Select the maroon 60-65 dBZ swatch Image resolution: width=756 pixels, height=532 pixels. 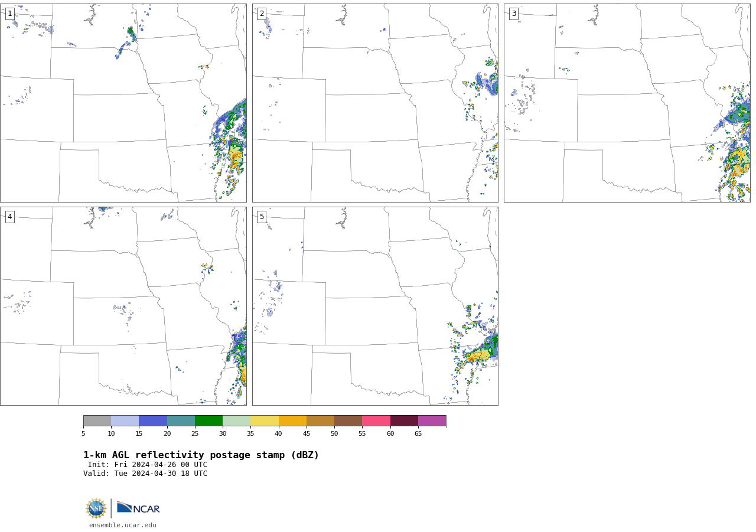(x=404, y=420)
